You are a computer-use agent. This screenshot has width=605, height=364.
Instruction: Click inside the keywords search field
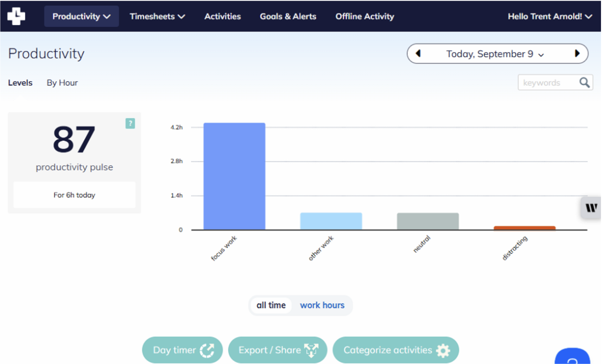tap(545, 82)
